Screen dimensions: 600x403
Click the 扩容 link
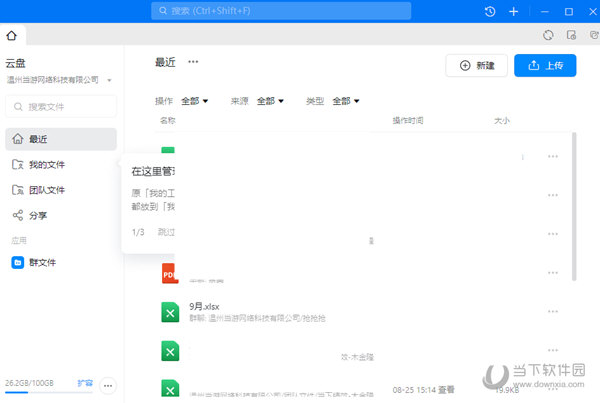tap(85, 383)
